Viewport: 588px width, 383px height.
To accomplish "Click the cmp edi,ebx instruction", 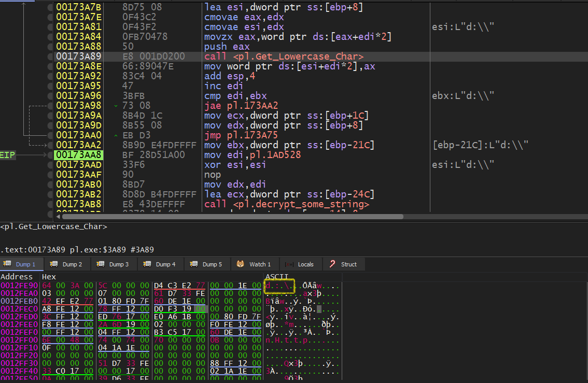I will pos(235,96).
